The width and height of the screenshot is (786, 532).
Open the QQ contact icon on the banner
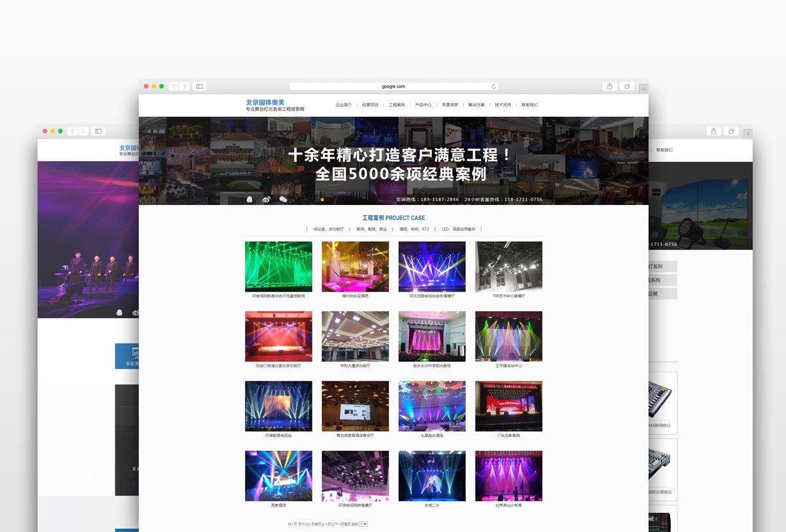(250, 199)
